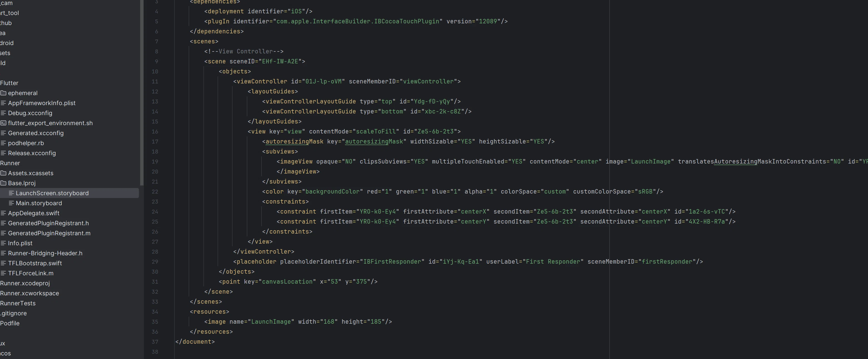Click the flutter_export_environment.sh shell file icon
The width and height of the screenshot is (868, 359).
click(x=3, y=123)
